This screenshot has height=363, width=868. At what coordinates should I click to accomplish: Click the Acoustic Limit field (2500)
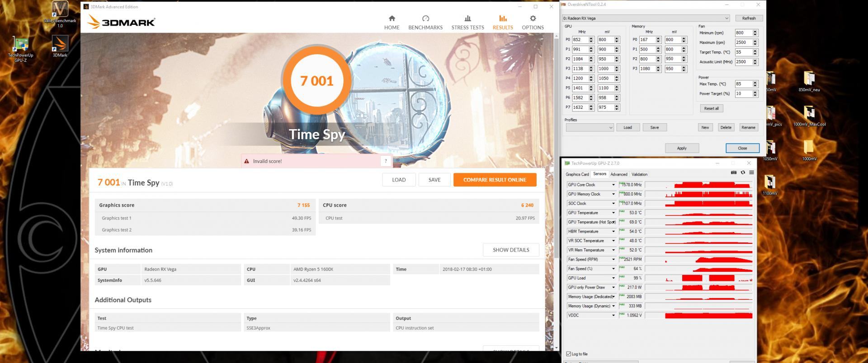click(743, 62)
